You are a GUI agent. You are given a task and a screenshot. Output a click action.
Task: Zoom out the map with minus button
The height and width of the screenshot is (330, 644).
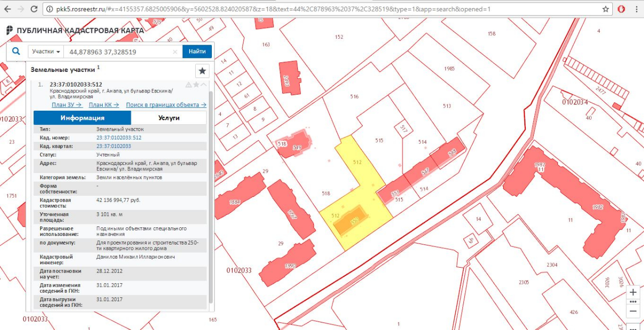[x=633, y=311]
